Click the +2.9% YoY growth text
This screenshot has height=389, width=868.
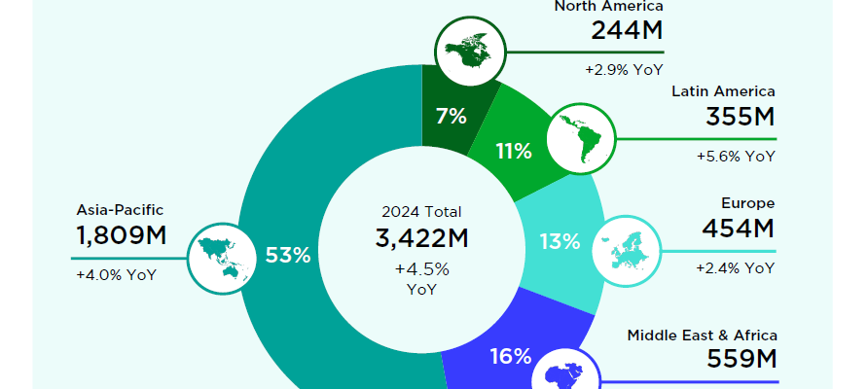pyautogui.click(x=624, y=70)
